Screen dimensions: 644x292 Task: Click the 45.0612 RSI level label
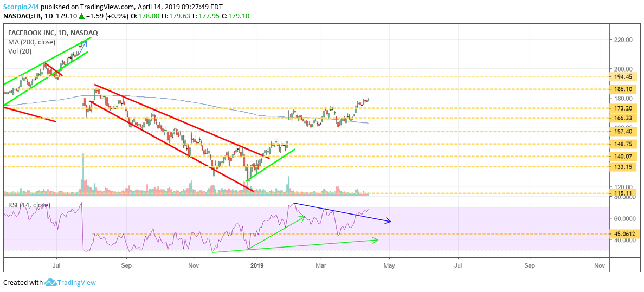coord(624,233)
